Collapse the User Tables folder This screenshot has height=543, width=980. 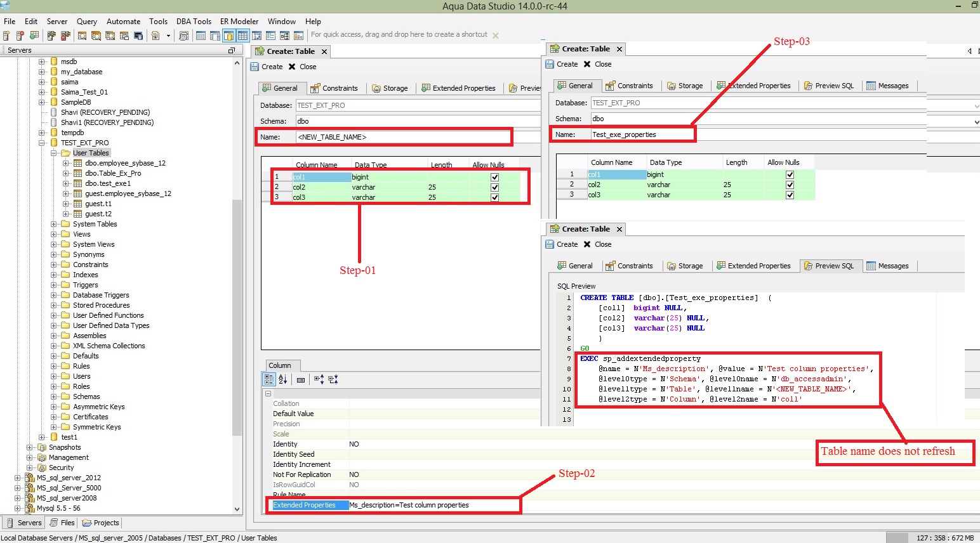[54, 153]
